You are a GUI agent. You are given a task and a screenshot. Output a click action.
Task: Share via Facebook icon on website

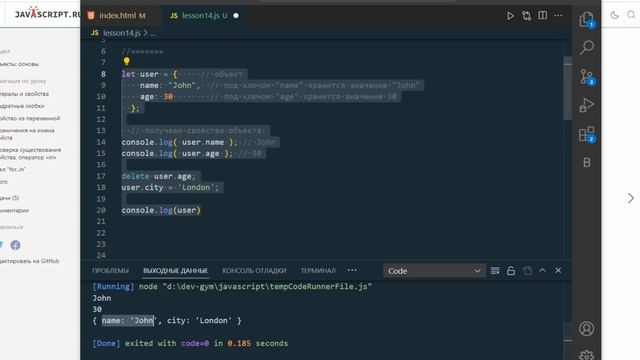pos(16,245)
